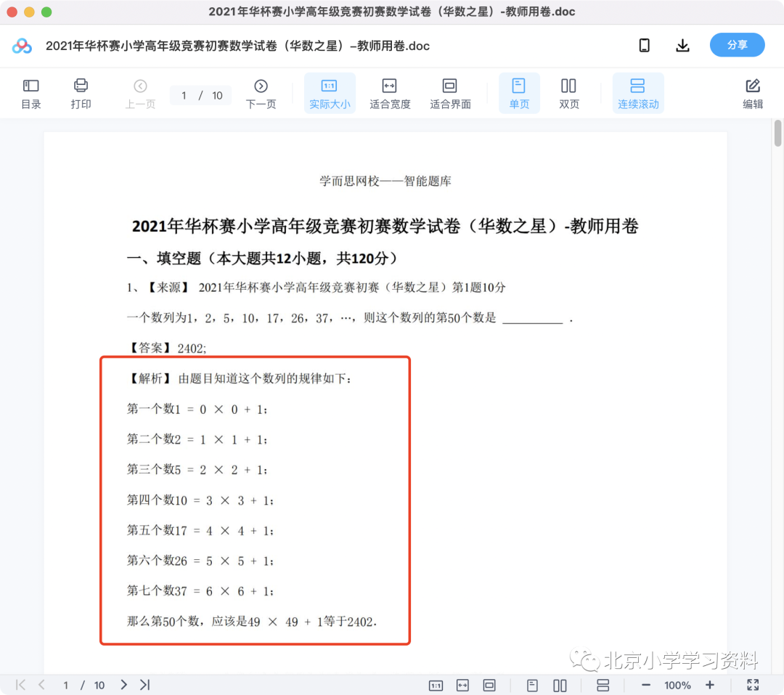The image size is (784, 695).
Task: Select 实际大小 actual size view
Action: click(330, 94)
